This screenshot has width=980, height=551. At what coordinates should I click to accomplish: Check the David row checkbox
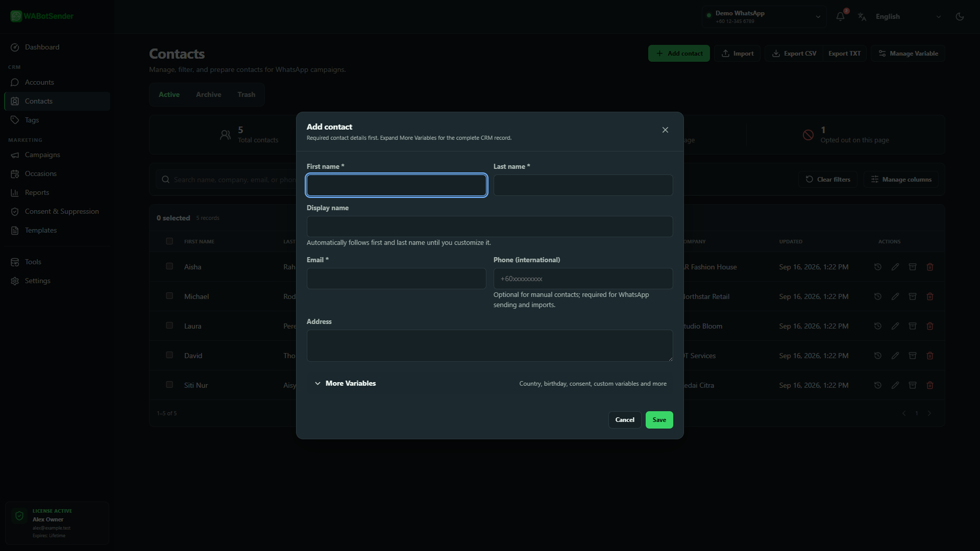169,355
